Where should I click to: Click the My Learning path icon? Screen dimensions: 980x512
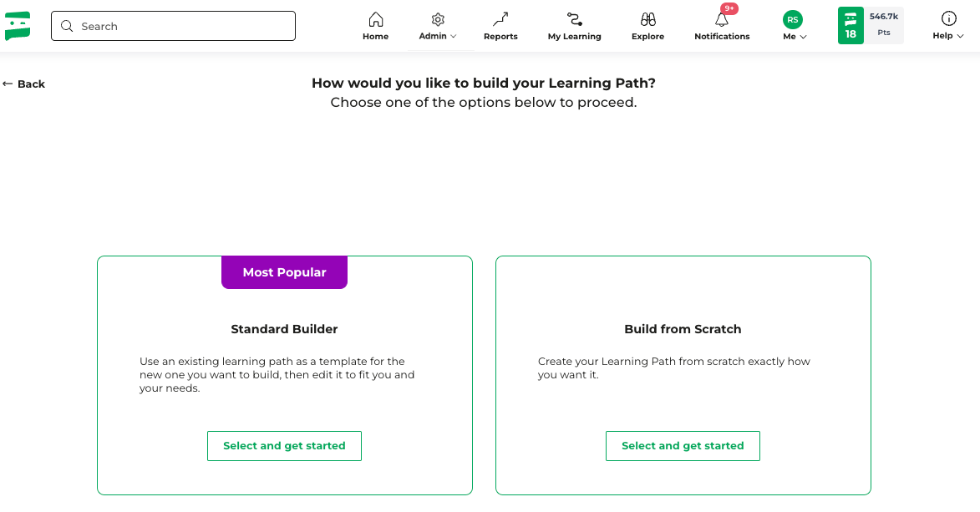click(x=574, y=19)
